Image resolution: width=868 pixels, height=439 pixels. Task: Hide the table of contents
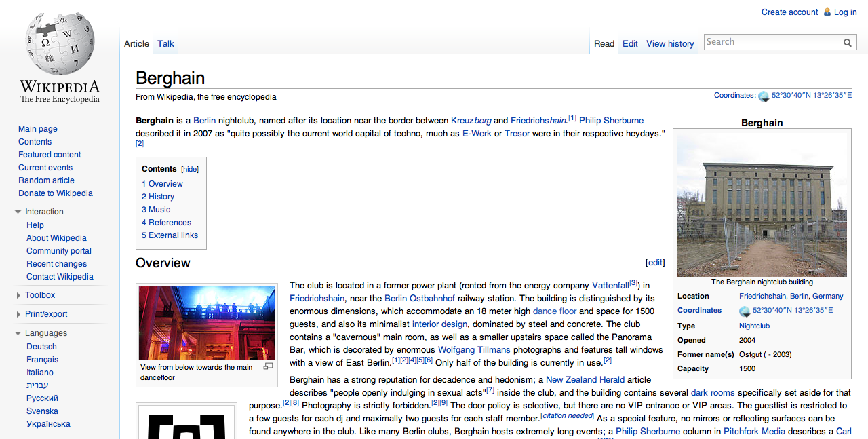pos(190,169)
